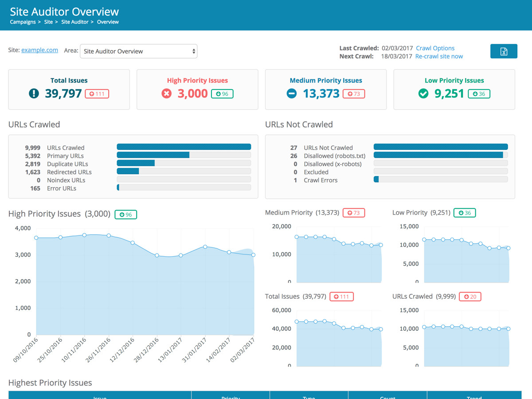Click the 28/12/2016 data point on High Priority chart
The image size is (532, 399).
(157, 255)
